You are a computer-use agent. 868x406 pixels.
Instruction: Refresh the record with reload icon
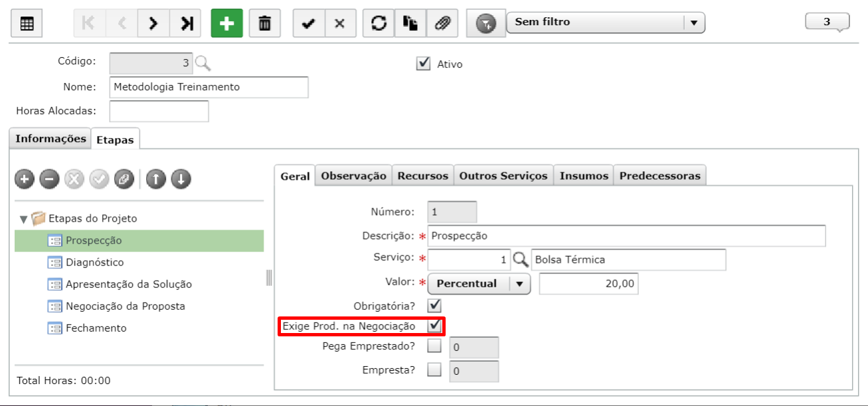(379, 24)
